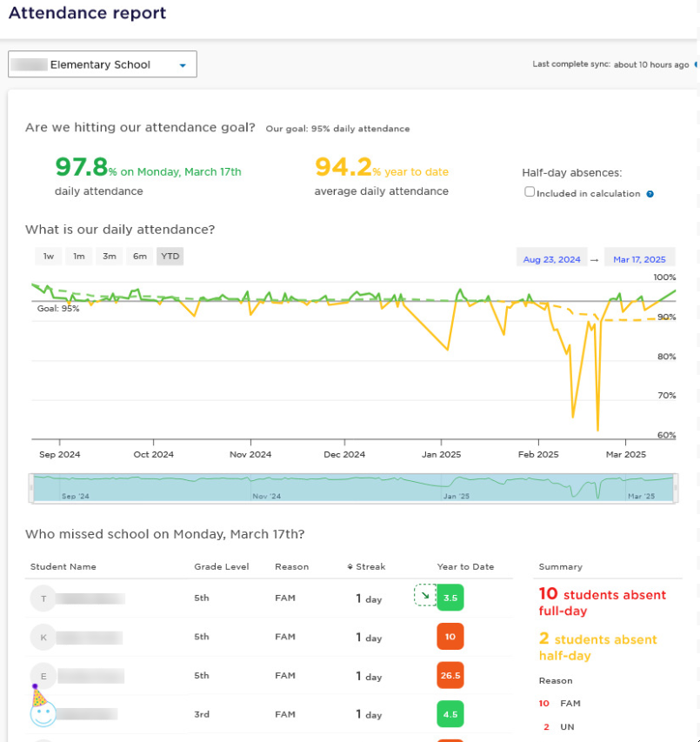Click the 'E' student avatar circle
700x742 pixels.
[43, 676]
